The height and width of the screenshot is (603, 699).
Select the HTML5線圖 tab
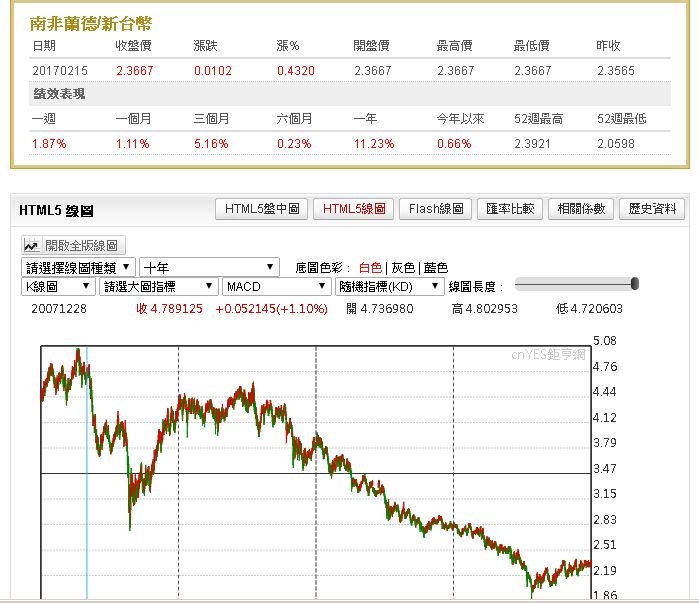pyautogui.click(x=354, y=209)
